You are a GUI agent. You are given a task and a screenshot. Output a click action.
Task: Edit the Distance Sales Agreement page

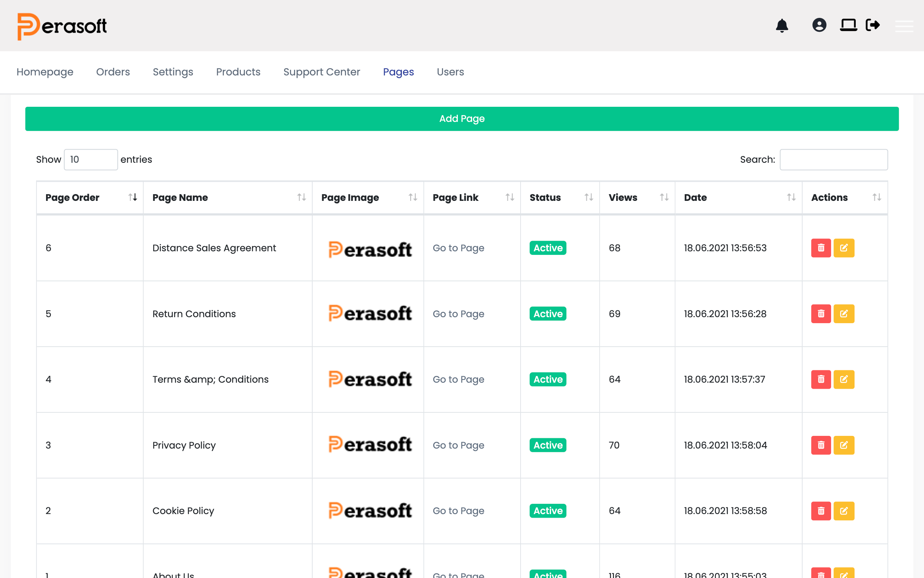pyautogui.click(x=844, y=248)
